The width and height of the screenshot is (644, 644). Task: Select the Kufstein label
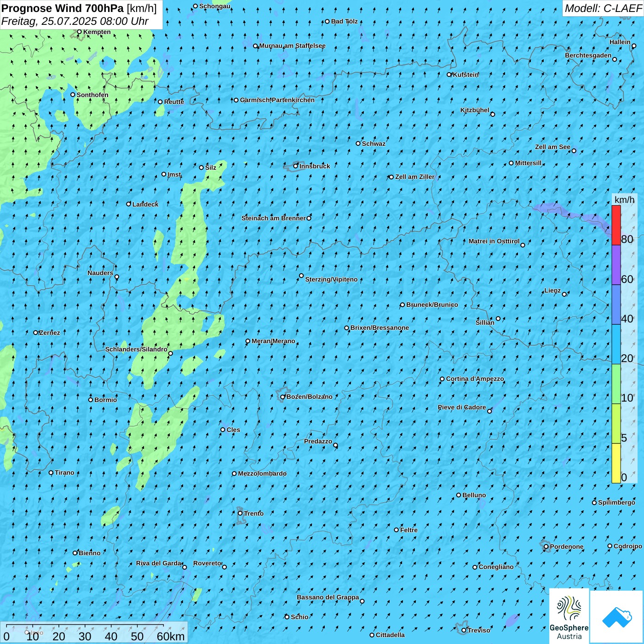pyautogui.click(x=466, y=75)
